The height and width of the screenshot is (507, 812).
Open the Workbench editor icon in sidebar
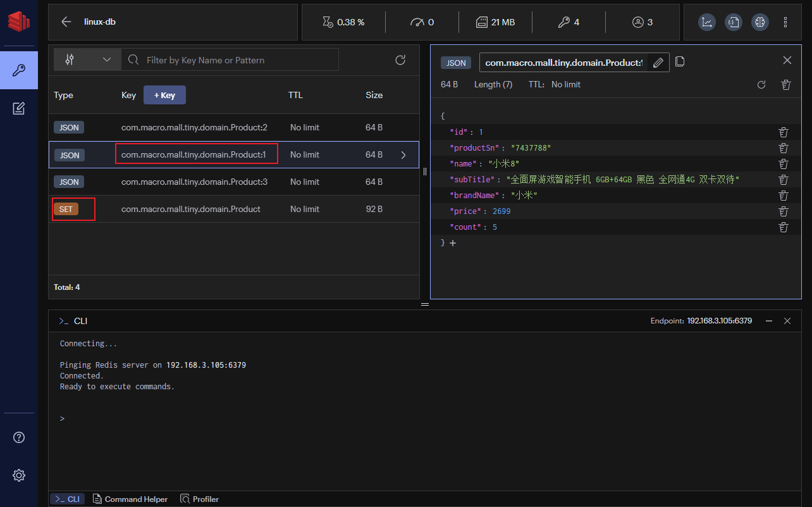coord(19,109)
